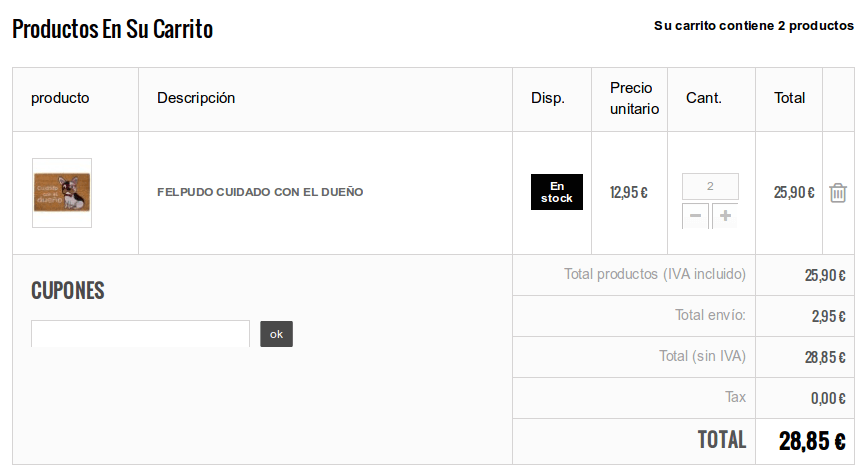This screenshot has height=473, width=855.
Task: Open the felpudo doormat product thumbnail
Action: (x=62, y=193)
